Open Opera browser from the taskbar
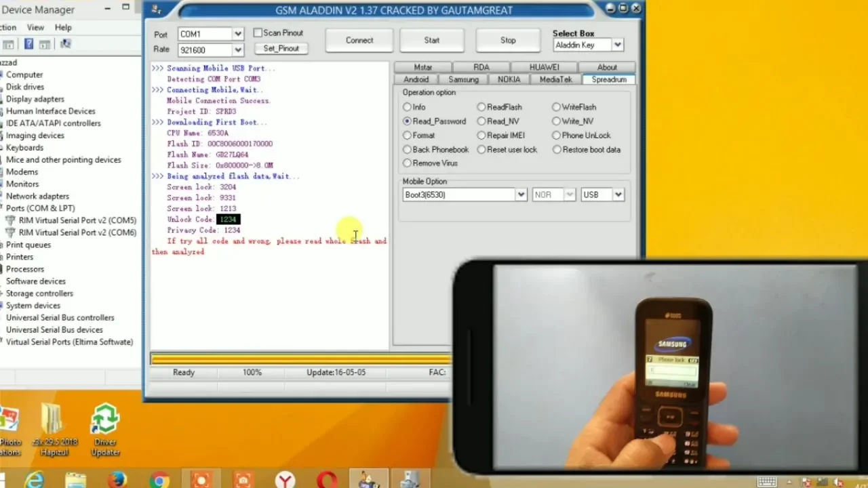 click(x=328, y=481)
